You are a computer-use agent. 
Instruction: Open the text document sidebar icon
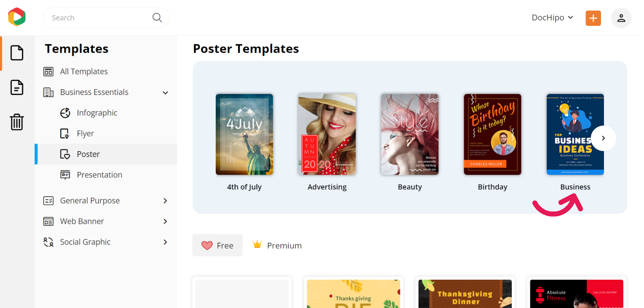17,87
